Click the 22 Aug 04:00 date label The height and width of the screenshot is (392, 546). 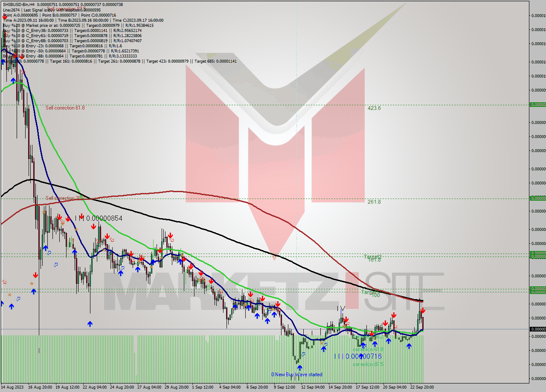tap(95, 387)
